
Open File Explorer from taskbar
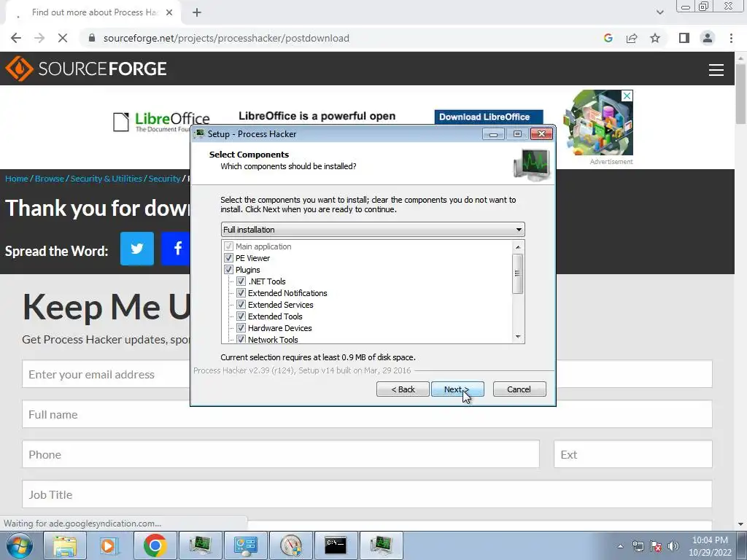tap(65, 545)
